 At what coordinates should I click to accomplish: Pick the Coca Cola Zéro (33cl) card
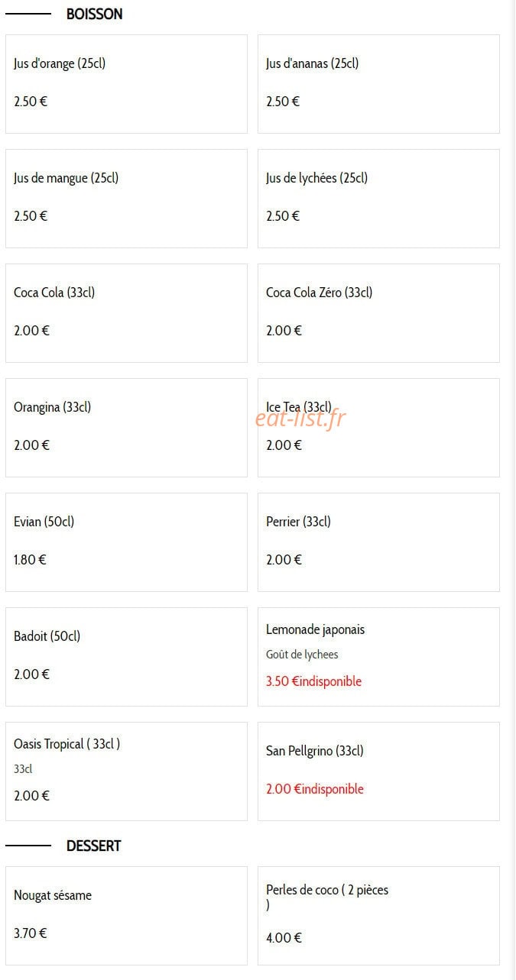(378, 313)
